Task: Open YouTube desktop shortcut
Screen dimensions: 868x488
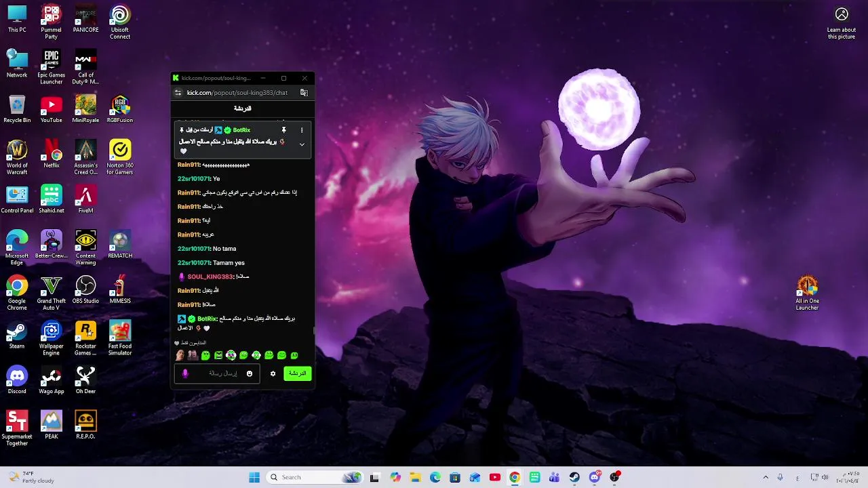Action: point(51,109)
